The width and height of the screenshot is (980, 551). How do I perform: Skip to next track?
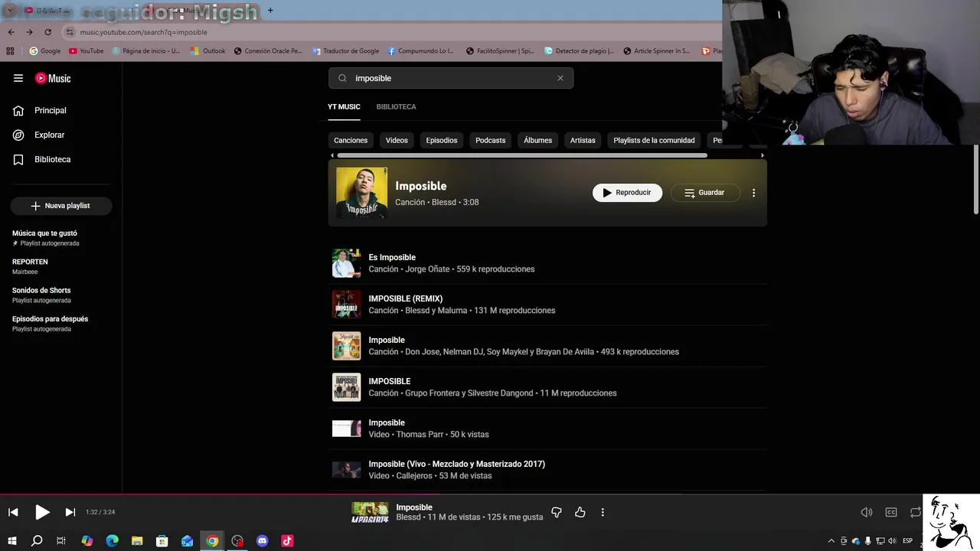70,512
